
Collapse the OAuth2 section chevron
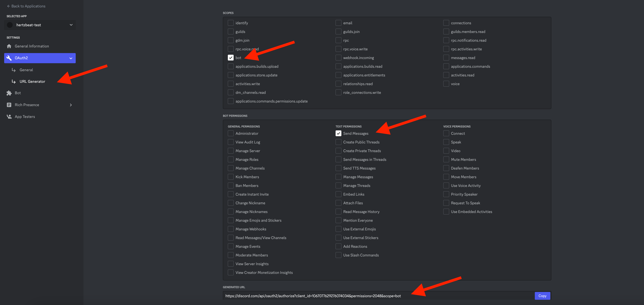click(x=71, y=58)
